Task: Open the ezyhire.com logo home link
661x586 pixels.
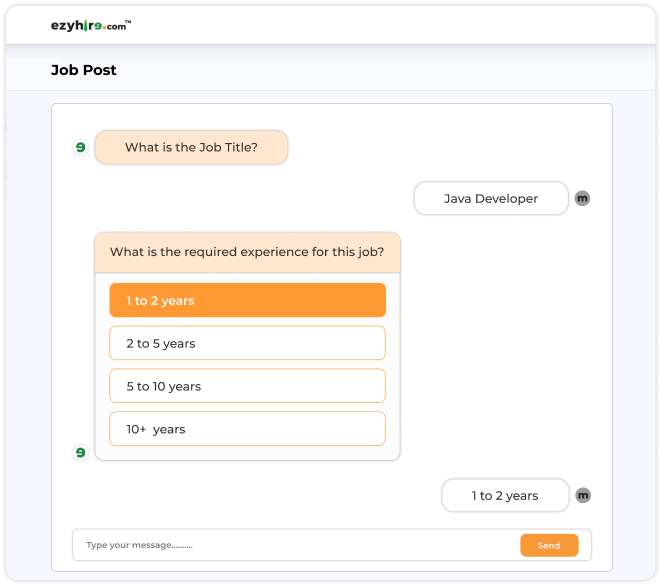Action: (91, 26)
